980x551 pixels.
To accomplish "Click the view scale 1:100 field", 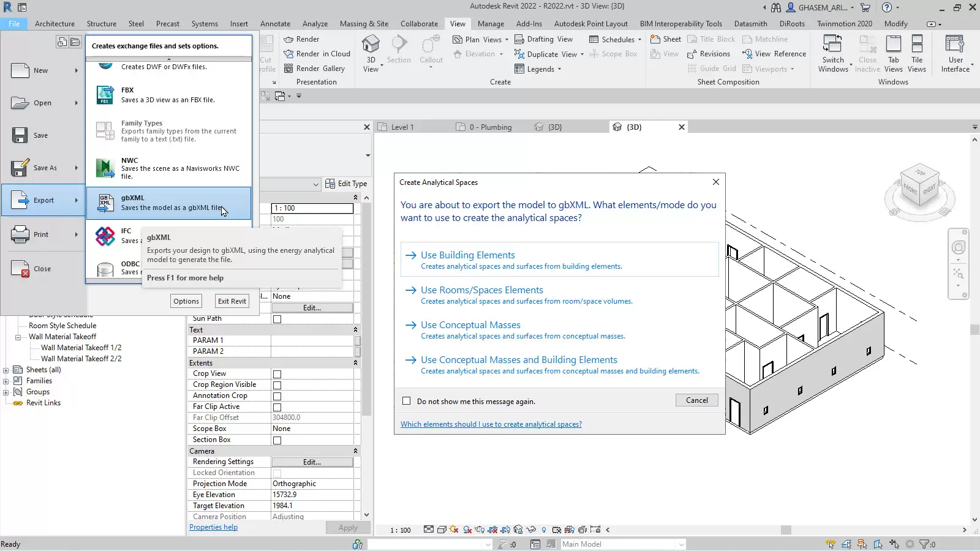I will click(312, 208).
